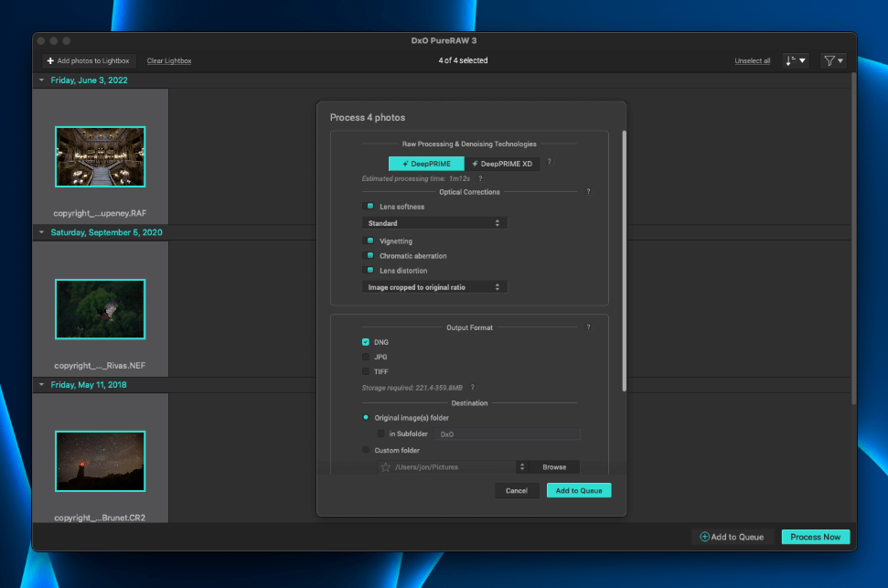888x588 pixels.
Task: Uncheck the DNG output format
Action: click(x=366, y=342)
